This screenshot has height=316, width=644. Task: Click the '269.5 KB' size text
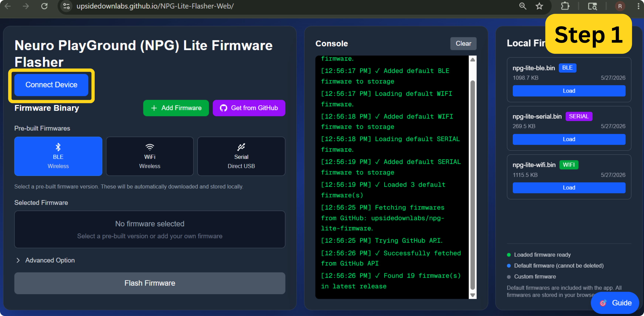(x=524, y=126)
